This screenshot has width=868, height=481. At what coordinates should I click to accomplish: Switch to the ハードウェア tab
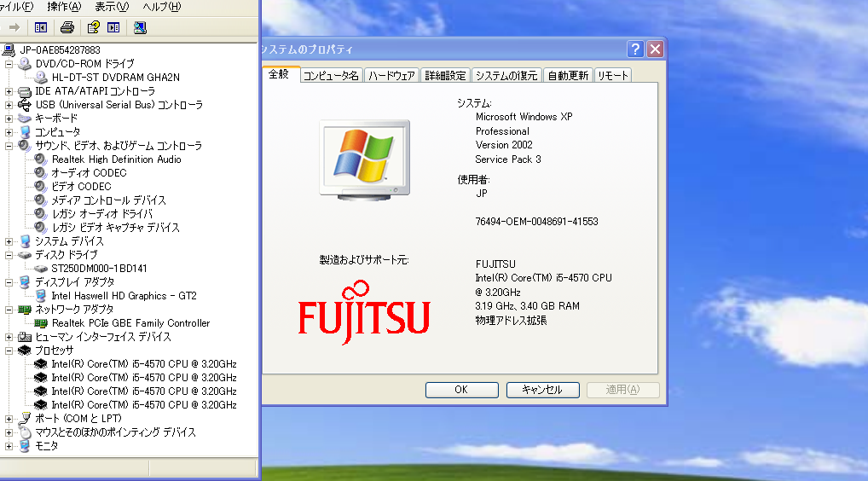pos(391,75)
